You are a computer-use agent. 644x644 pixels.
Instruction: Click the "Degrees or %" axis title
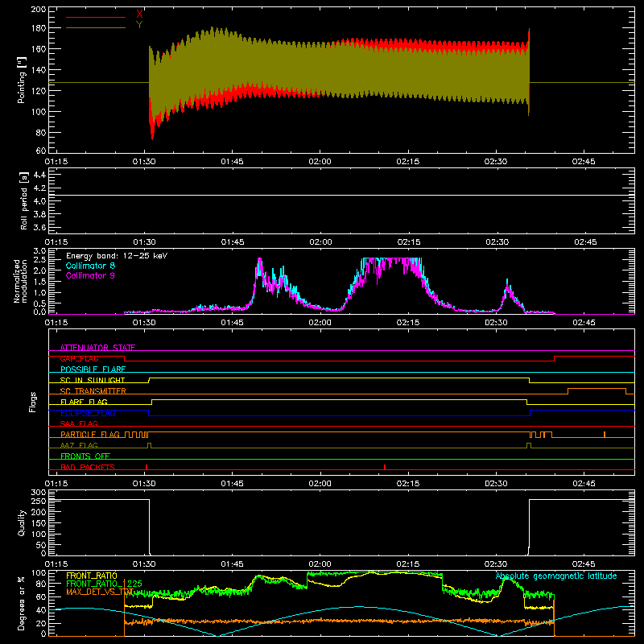tap(21, 604)
